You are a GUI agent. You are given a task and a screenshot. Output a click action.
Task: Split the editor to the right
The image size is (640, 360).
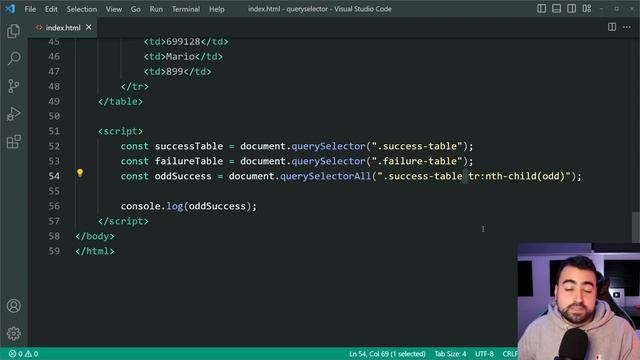pos(612,27)
